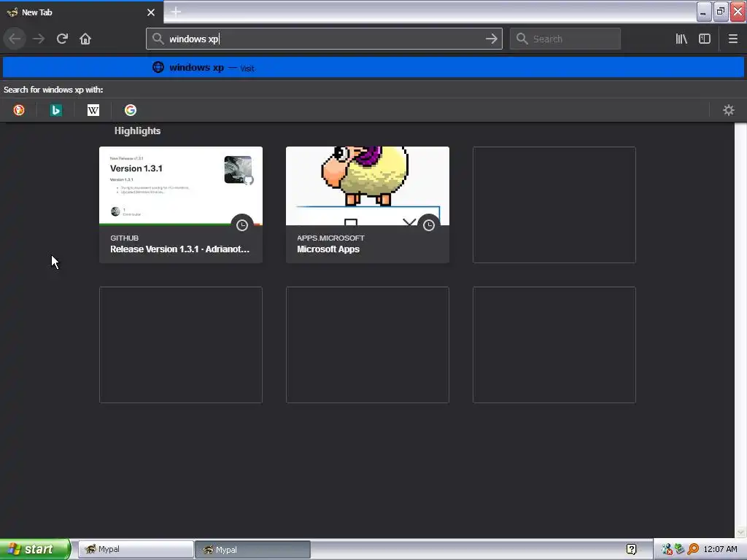Switch to the second Mypal taskbar window
747x560 pixels.
tap(252, 550)
